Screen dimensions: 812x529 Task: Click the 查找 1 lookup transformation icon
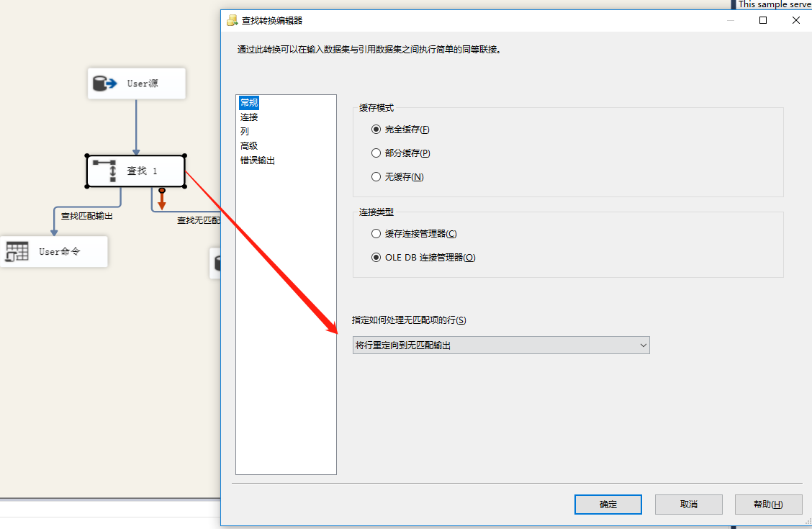[104, 171]
